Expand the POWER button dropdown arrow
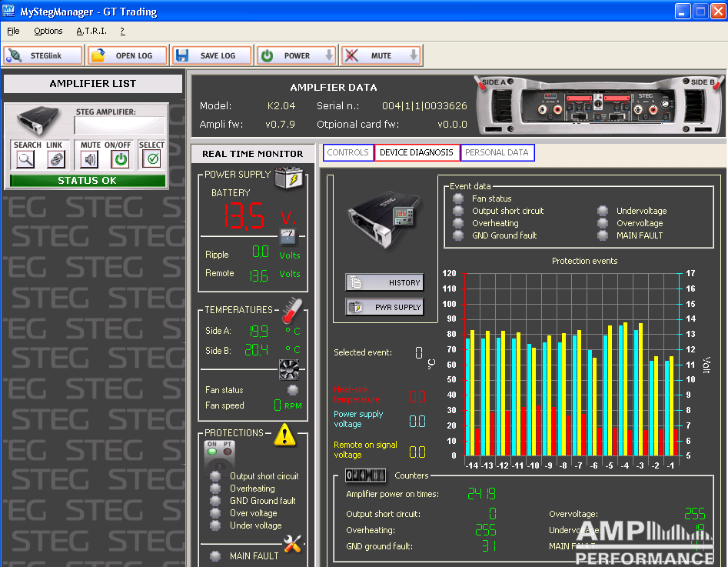This screenshot has height=567, width=728. tap(329, 55)
